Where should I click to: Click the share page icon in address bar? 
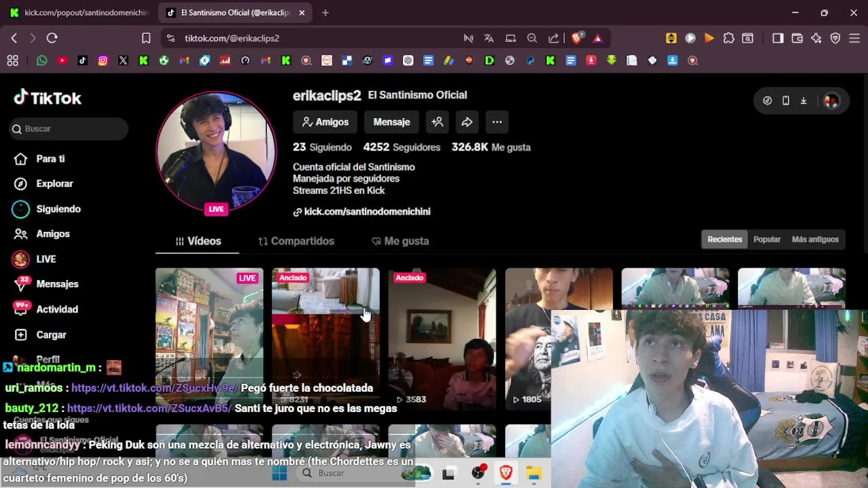(x=554, y=39)
